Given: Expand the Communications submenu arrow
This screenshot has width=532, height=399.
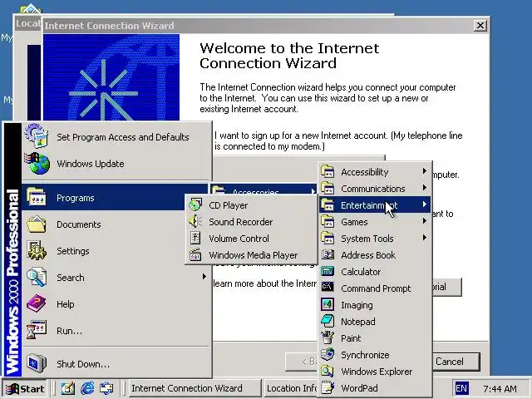Looking at the screenshot, I should 424,188.
